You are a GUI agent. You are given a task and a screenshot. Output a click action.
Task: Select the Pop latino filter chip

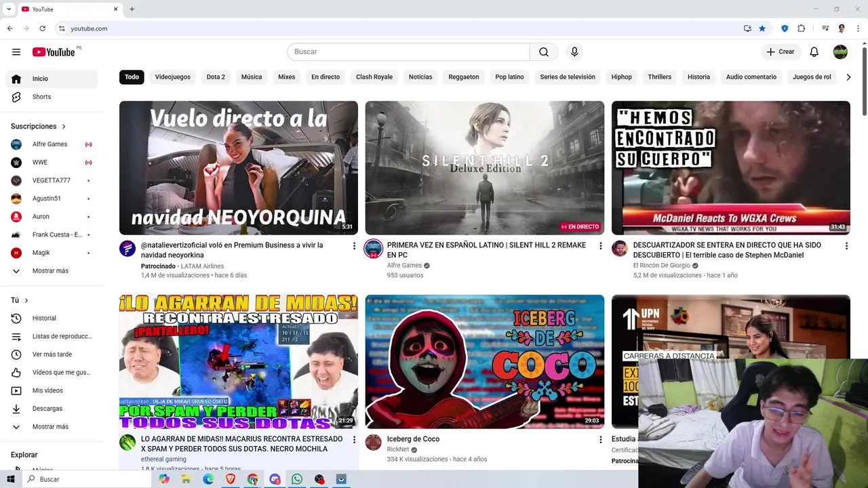coord(509,77)
